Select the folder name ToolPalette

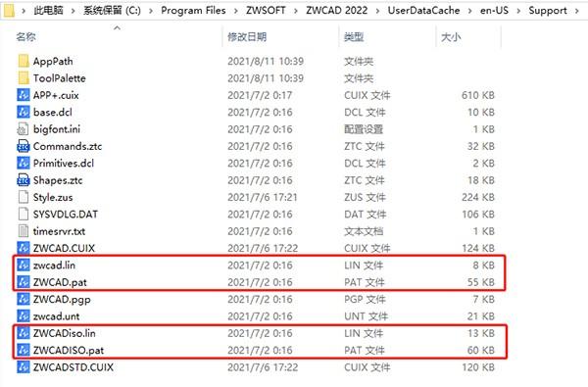tap(59, 78)
